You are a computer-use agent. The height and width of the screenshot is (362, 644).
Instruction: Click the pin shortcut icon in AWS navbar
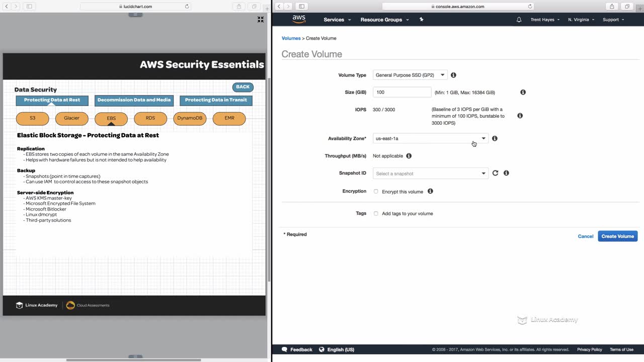(422, 20)
